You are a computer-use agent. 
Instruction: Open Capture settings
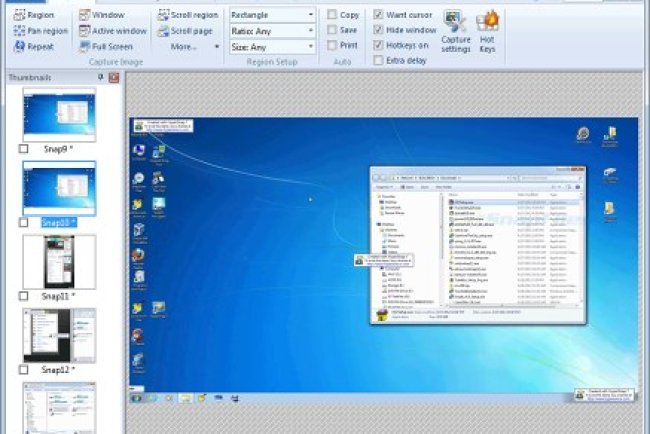click(456, 32)
